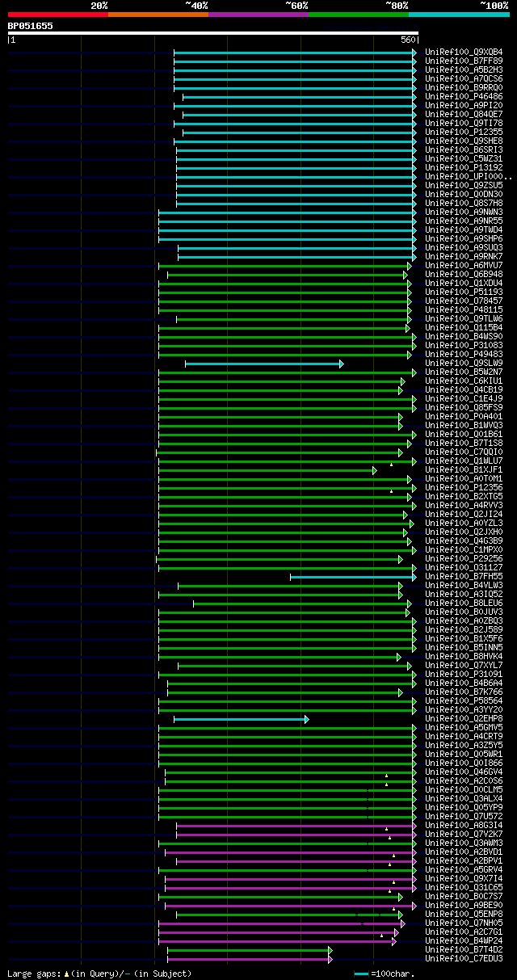
Task: Select the UniRef100_B1X5F6 label
Action: [x=464, y=639]
